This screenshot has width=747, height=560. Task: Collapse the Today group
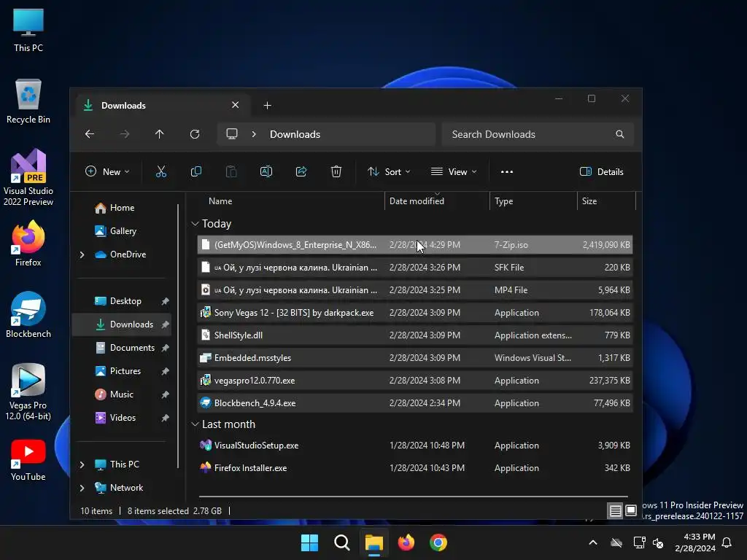(195, 224)
